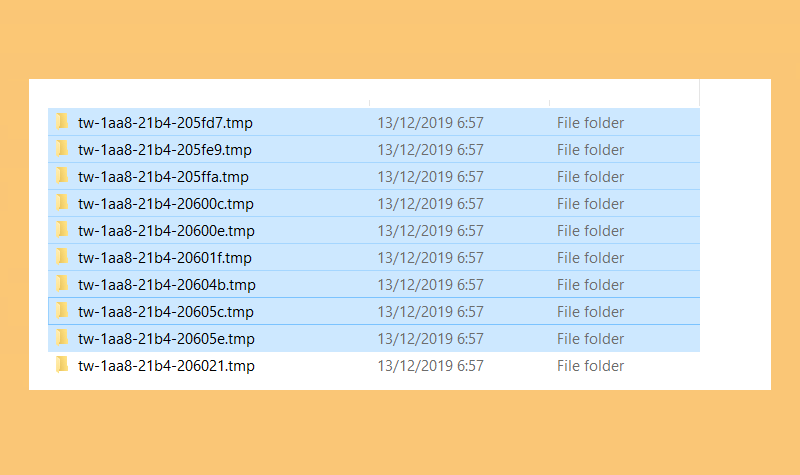Image resolution: width=800 pixels, height=475 pixels.
Task: Click folder icon for tw-1aa8-21b4-206021.tmp
Action: pos(62,365)
